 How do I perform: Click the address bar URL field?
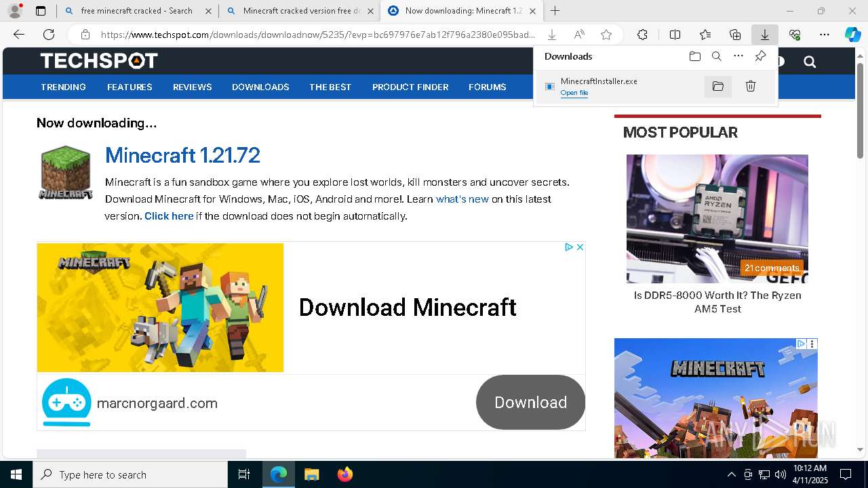coord(317,35)
